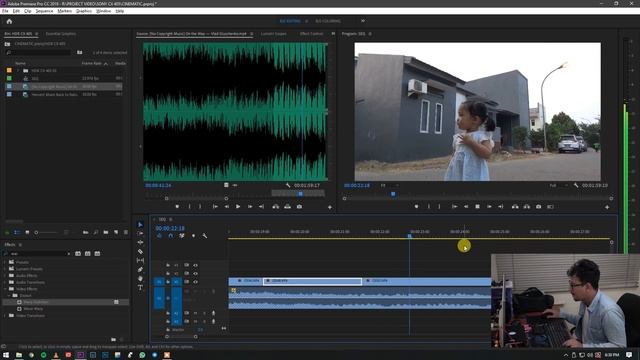Image resolution: width=640 pixels, height=360 pixels.
Task: Expand Audio Effects folder
Action: pos(5,276)
